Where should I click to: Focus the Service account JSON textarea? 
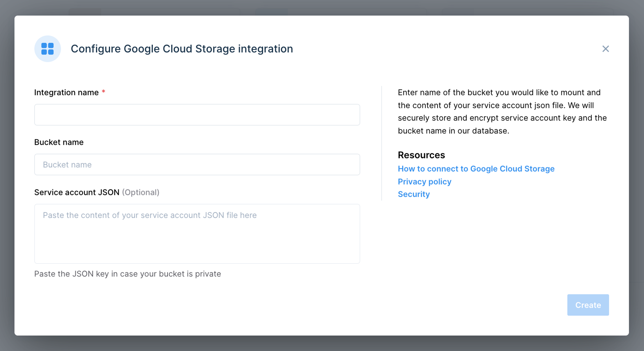point(197,234)
